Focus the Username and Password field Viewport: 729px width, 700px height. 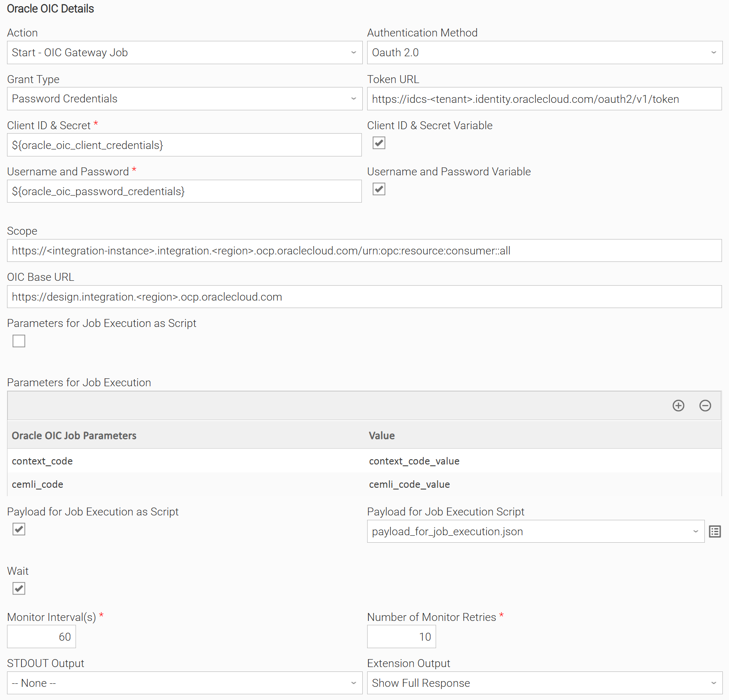pyautogui.click(x=184, y=191)
